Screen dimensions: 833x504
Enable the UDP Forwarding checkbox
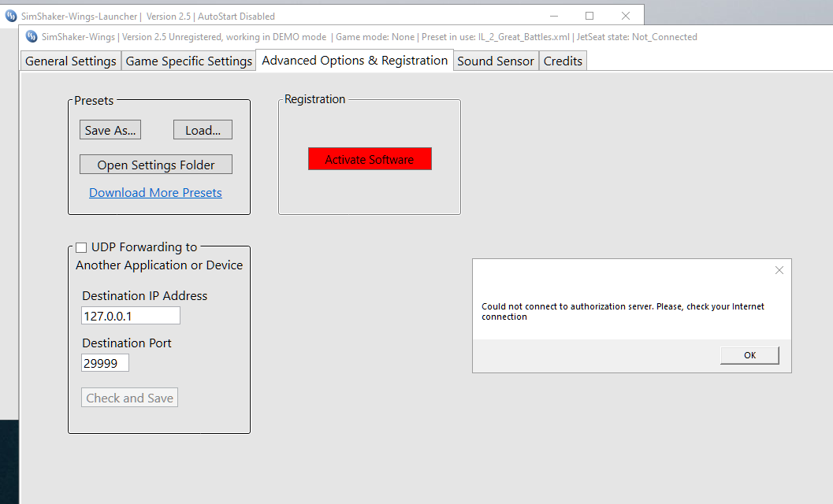[81, 247]
